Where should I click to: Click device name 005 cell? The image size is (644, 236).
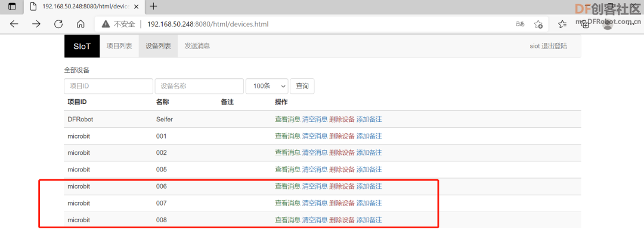click(x=162, y=170)
